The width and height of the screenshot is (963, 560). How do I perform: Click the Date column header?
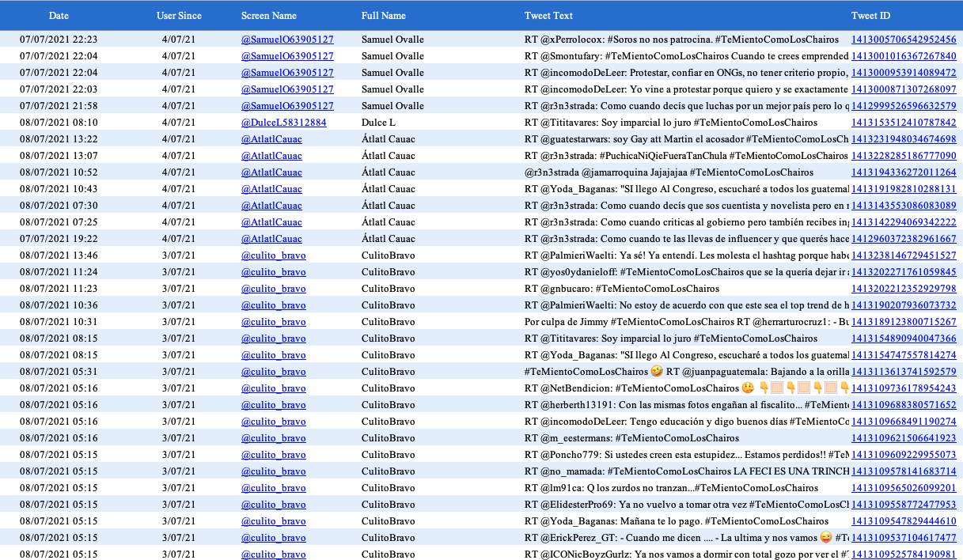click(x=59, y=16)
